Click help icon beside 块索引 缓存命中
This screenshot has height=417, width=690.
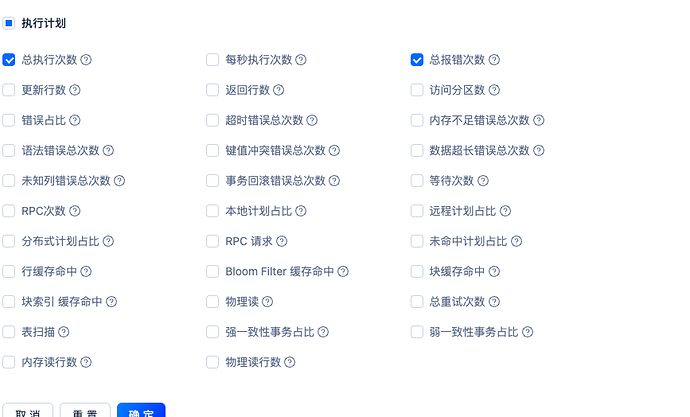pyautogui.click(x=111, y=302)
